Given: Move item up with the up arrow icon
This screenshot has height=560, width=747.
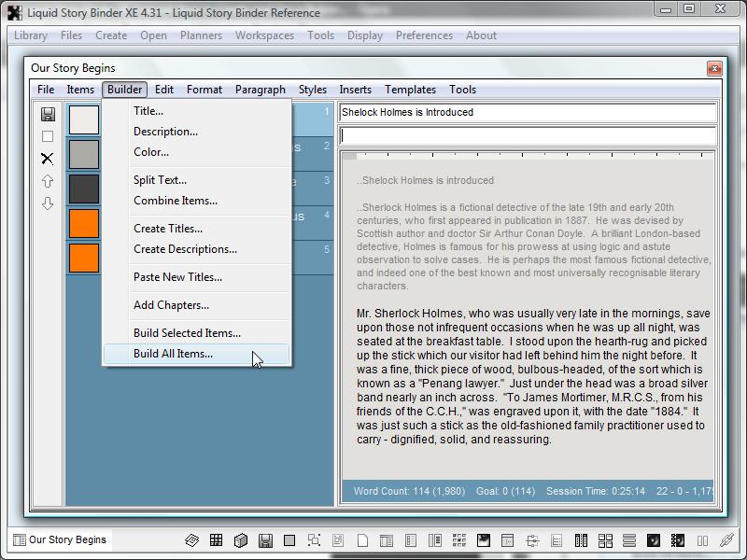Looking at the screenshot, I should tap(48, 181).
